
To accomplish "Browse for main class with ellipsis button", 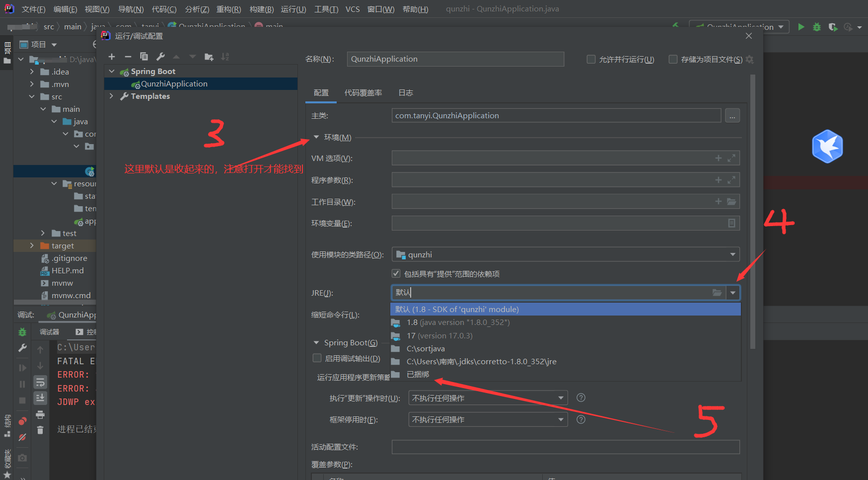I will [x=732, y=116].
